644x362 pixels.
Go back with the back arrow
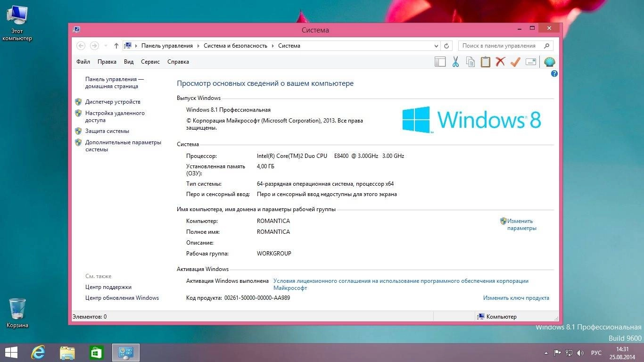point(81,46)
